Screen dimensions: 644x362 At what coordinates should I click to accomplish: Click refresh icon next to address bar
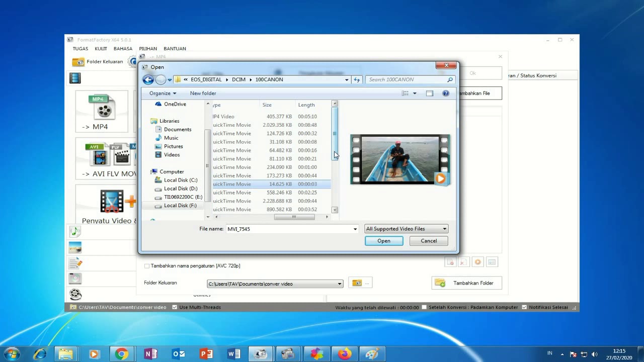[357, 79]
